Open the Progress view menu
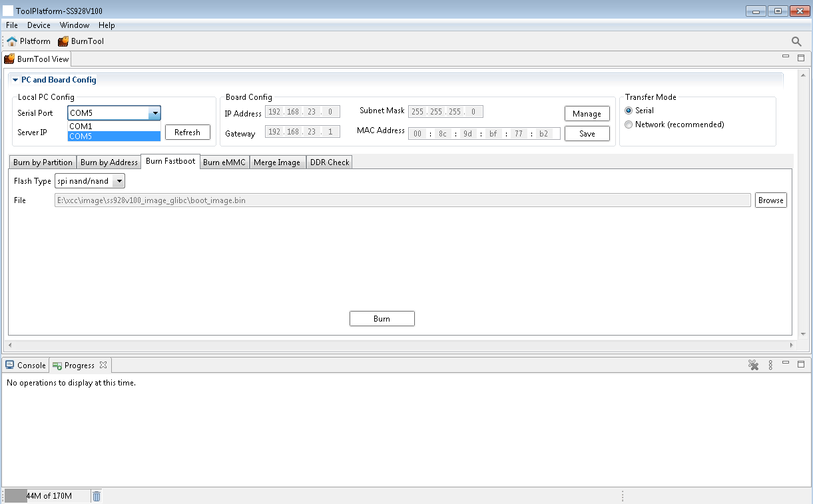 point(770,365)
